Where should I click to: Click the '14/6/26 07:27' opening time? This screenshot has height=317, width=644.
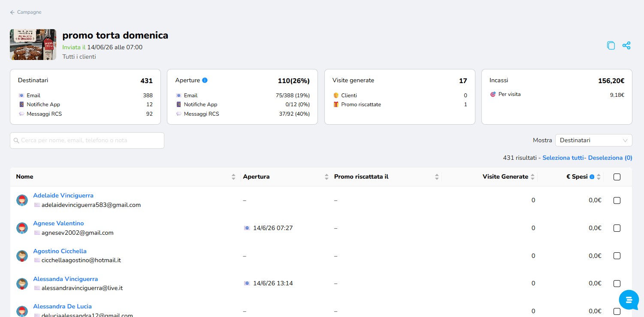273,228
